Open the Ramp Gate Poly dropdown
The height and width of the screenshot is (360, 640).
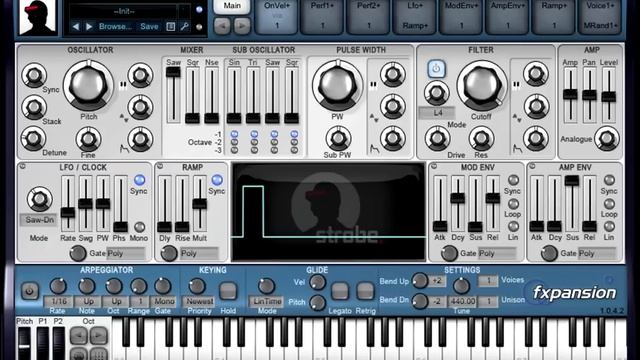pyautogui.click(x=200, y=253)
